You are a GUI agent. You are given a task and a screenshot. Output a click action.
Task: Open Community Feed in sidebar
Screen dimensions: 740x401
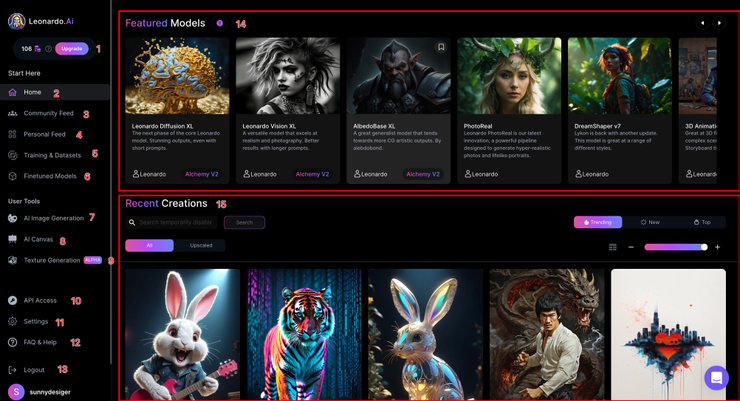pyautogui.click(x=48, y=113)
